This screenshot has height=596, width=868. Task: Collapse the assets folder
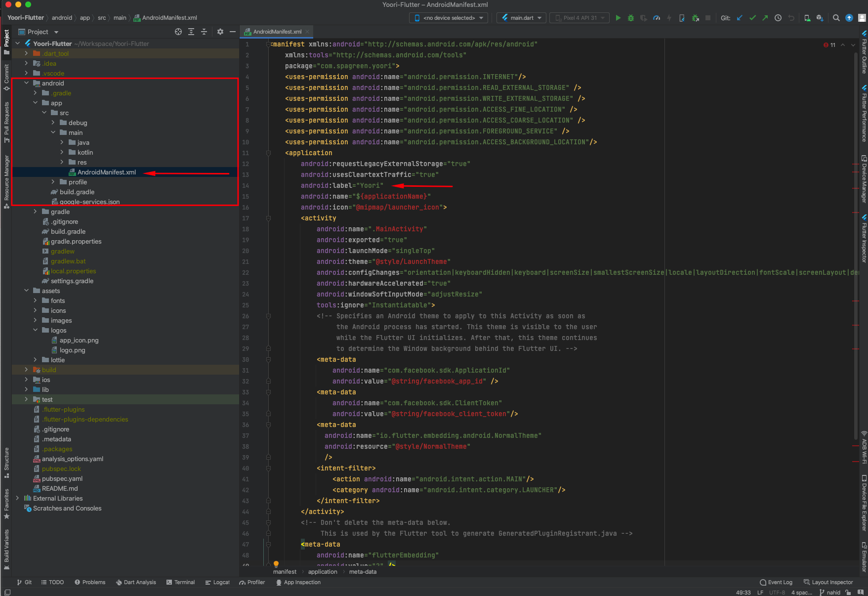pos(26,291)
